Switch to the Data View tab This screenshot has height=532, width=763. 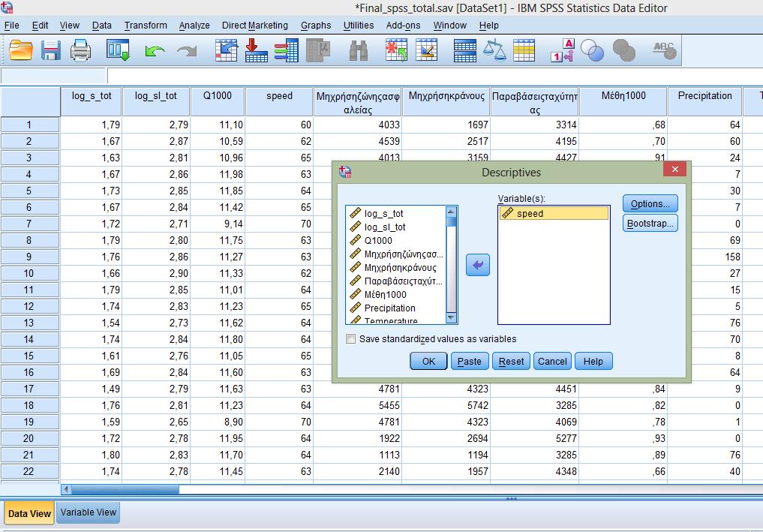click(29, 513)
